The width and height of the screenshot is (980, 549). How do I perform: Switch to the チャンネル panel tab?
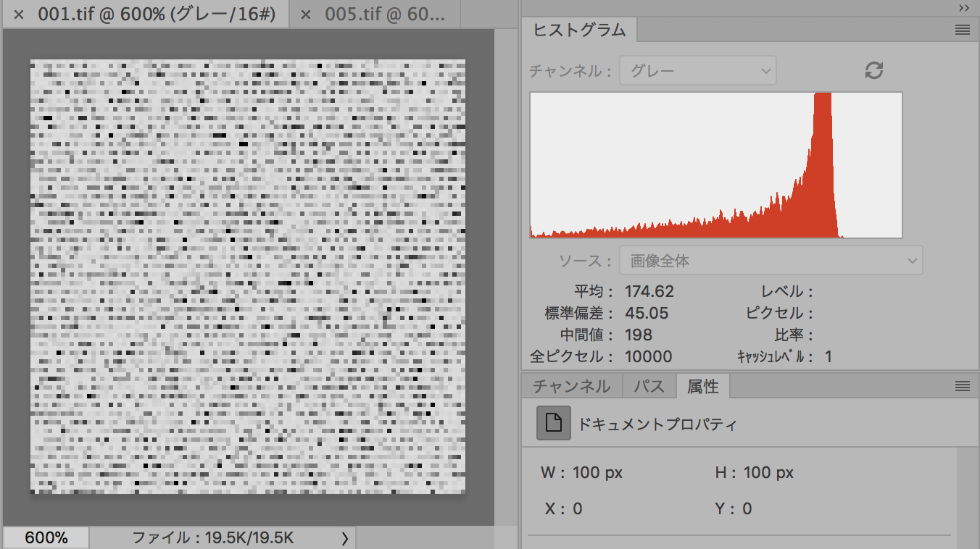click(x=571, y=386)
